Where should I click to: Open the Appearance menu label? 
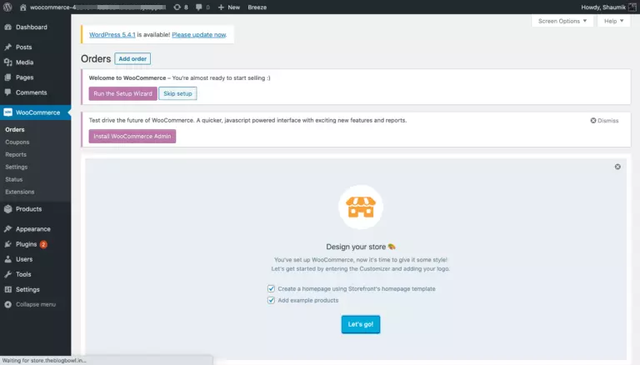(33, 229)
